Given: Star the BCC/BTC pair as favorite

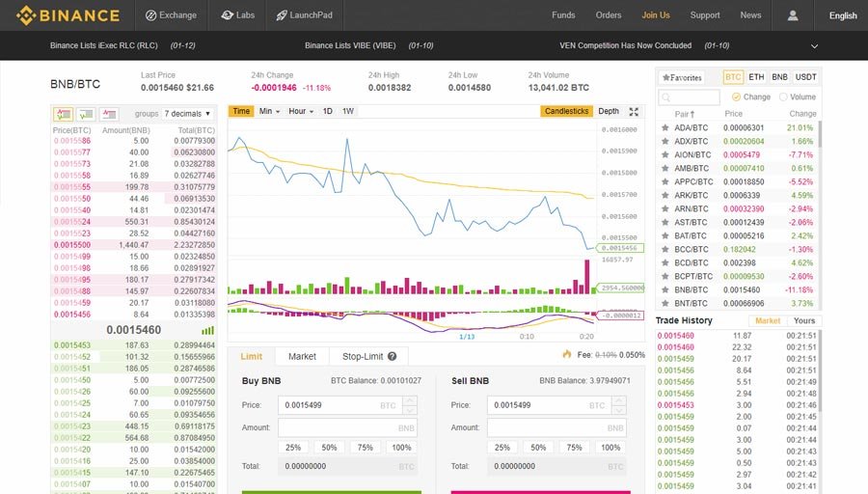Looking at the screenshot, I should [665, 249].
